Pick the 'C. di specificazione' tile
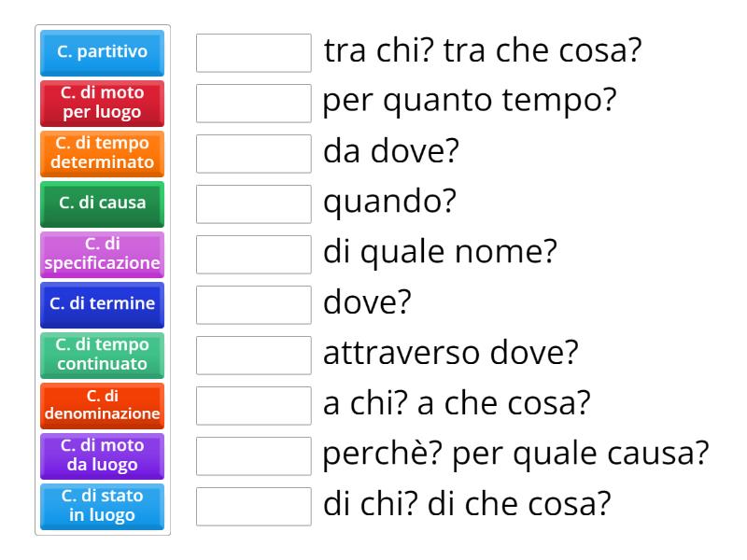Image resolution: width=747 pixels, height=560 pixels. (x=102, y=253)
